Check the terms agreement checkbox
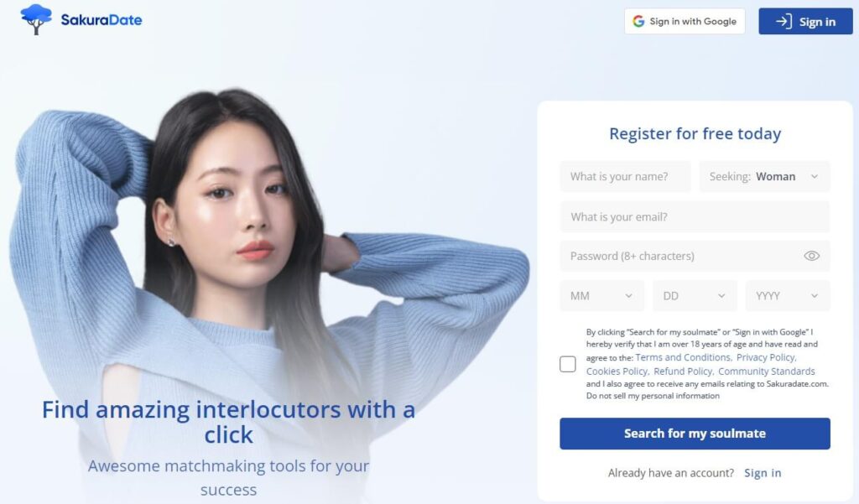859x504 pixels. coord(568,364)
